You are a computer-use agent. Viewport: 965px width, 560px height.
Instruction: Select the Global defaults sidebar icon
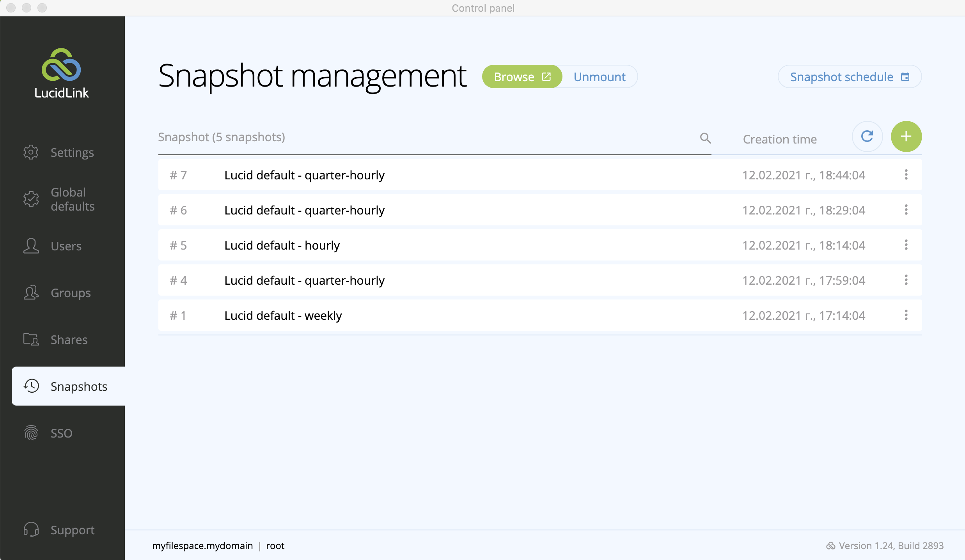31,199
